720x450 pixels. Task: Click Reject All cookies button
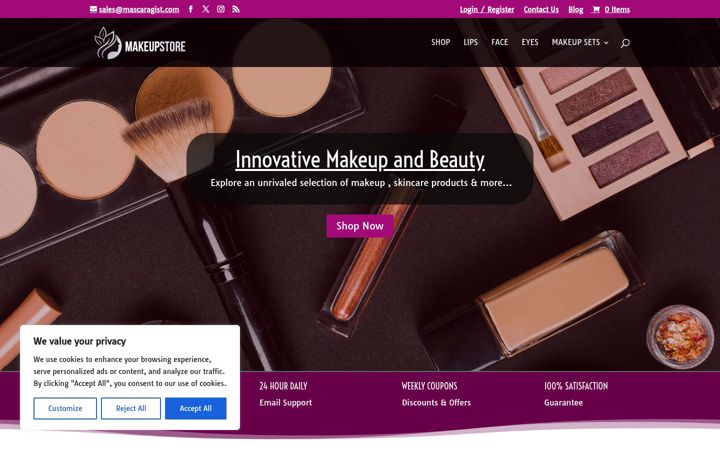click(131, 408)
